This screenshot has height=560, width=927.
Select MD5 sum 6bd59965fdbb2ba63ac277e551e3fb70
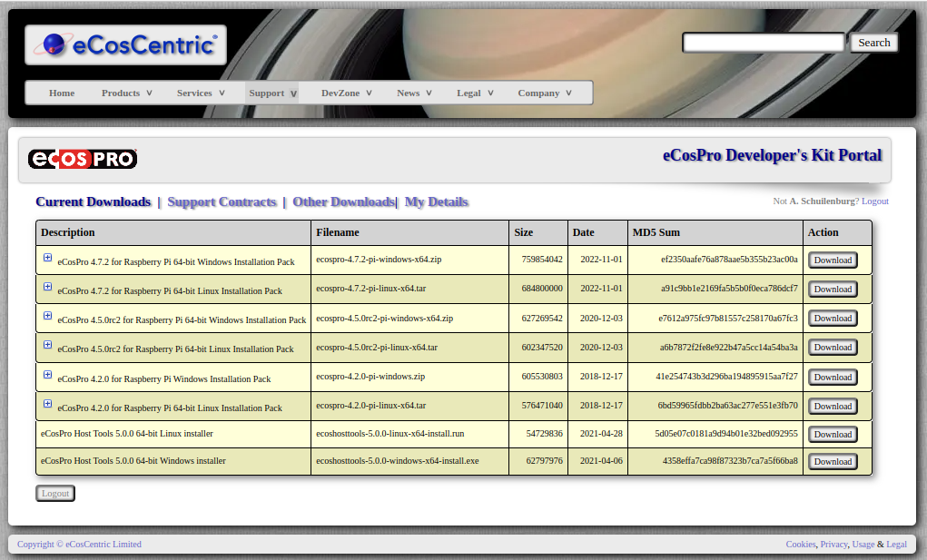pyautogui.click(x=728, y=405)
